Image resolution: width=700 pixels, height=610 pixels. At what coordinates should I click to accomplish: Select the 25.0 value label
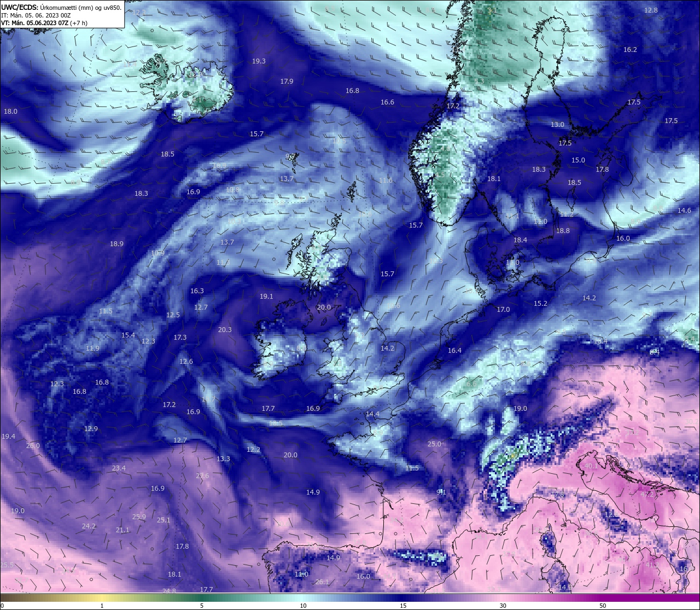434,444
